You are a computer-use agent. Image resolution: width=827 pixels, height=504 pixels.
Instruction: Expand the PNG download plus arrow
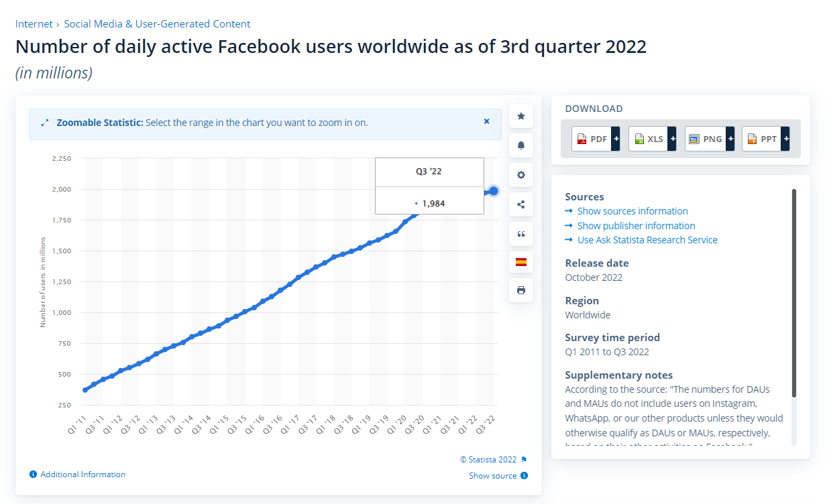click(x=730, y=139)
